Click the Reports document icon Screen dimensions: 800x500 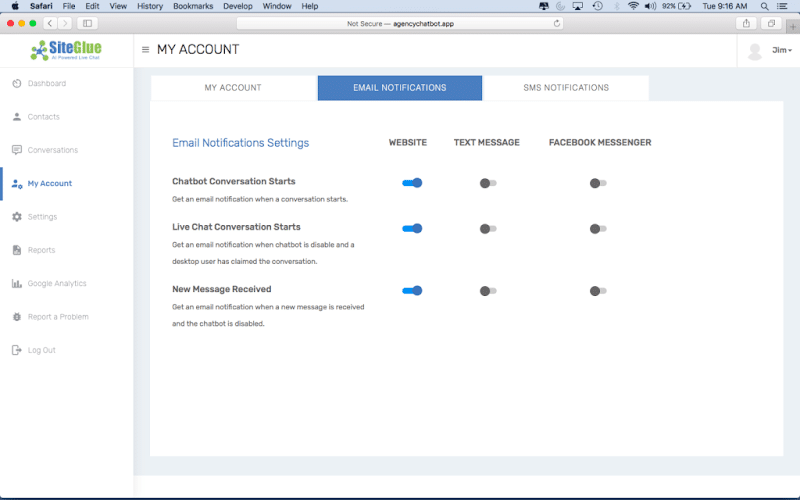(17, 250)
